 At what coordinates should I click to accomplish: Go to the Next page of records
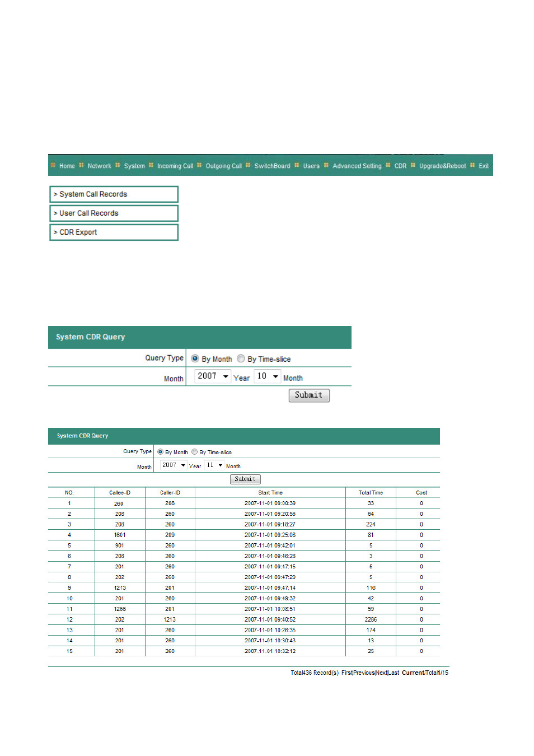click(381, 673)
